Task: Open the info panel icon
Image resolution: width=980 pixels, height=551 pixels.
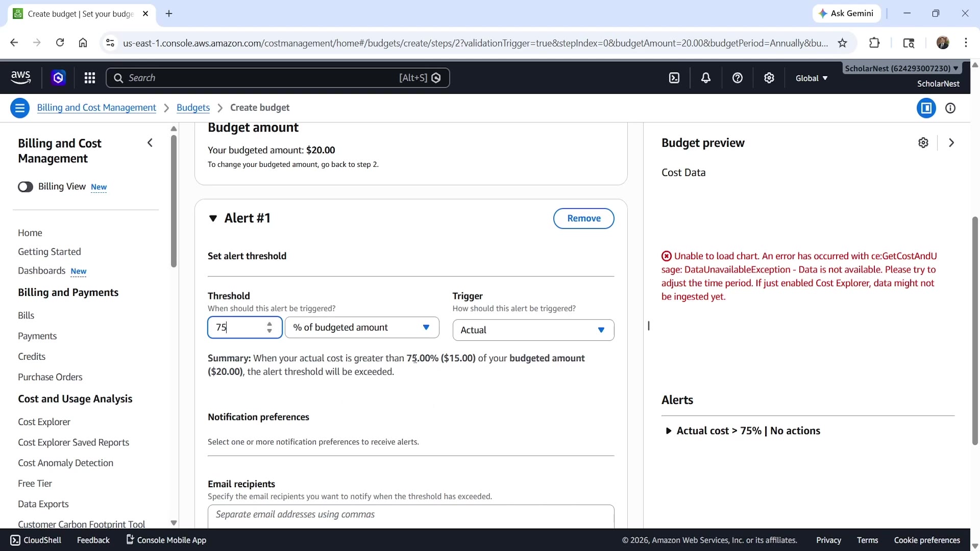Action: [950, 108]
